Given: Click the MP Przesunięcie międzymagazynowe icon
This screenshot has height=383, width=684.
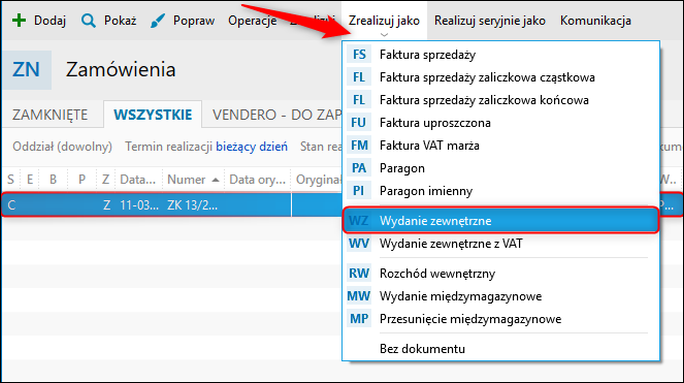Looking at the screenshot, I should 359,319.
